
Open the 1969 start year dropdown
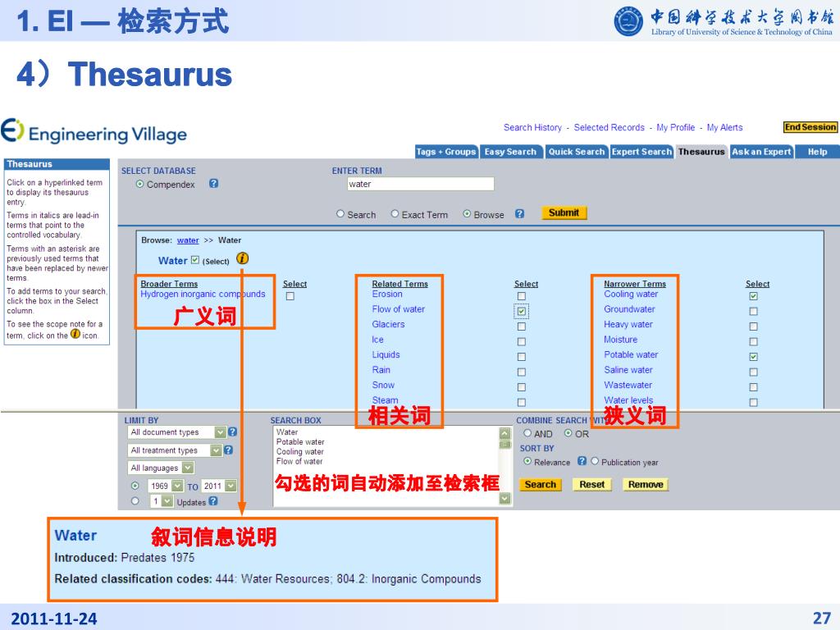[166, 486]
